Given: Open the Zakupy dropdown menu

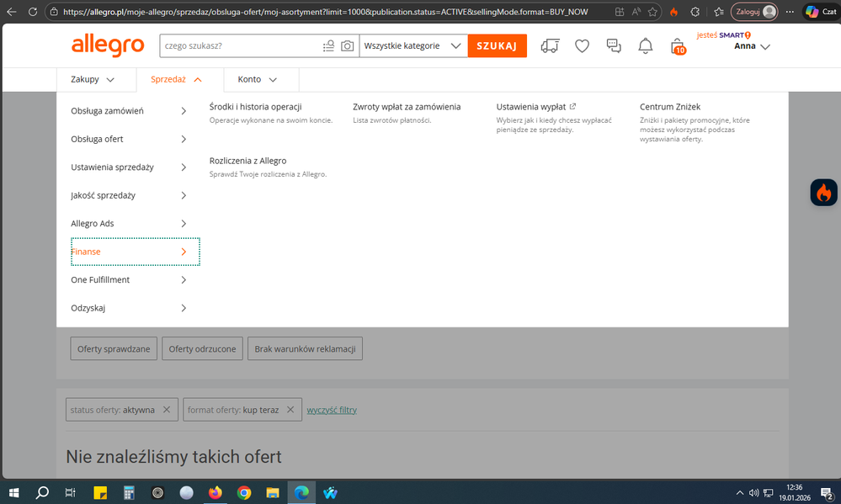Looking at the screenshot, I should [92, 79].
